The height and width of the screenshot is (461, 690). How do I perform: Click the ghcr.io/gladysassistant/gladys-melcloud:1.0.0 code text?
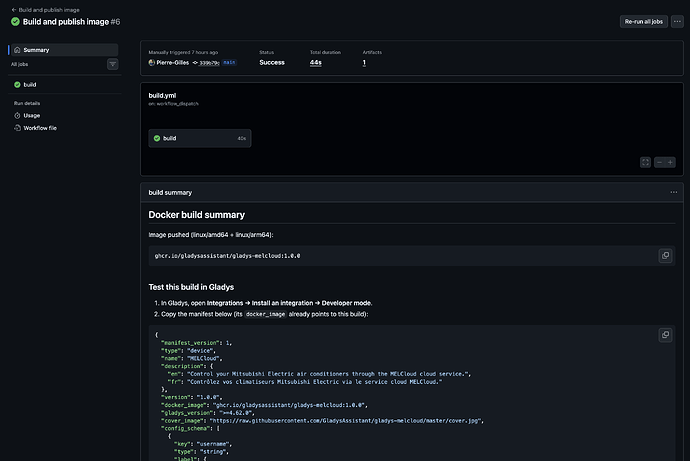point(227,256)
